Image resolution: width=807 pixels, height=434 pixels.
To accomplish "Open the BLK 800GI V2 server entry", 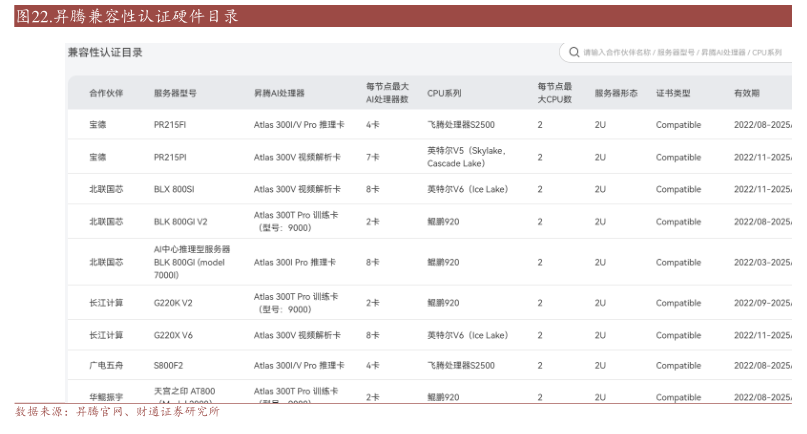I will [x=180, y=222].
